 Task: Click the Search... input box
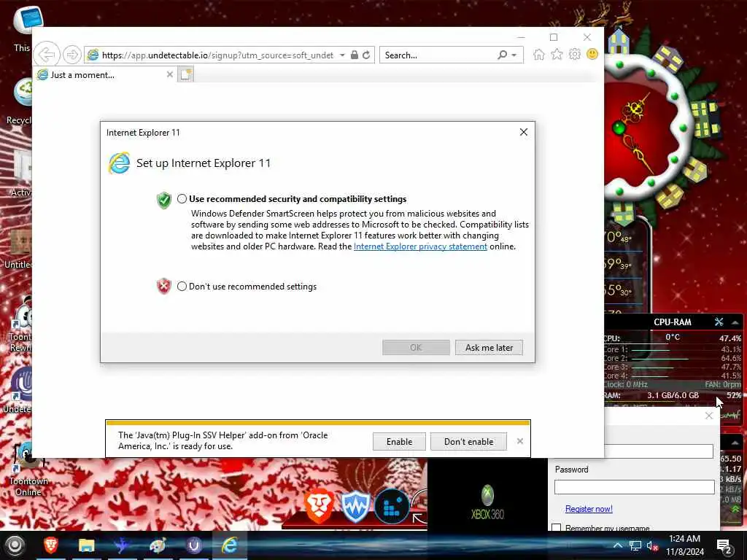pyautogui.click(x=438, y=55)
